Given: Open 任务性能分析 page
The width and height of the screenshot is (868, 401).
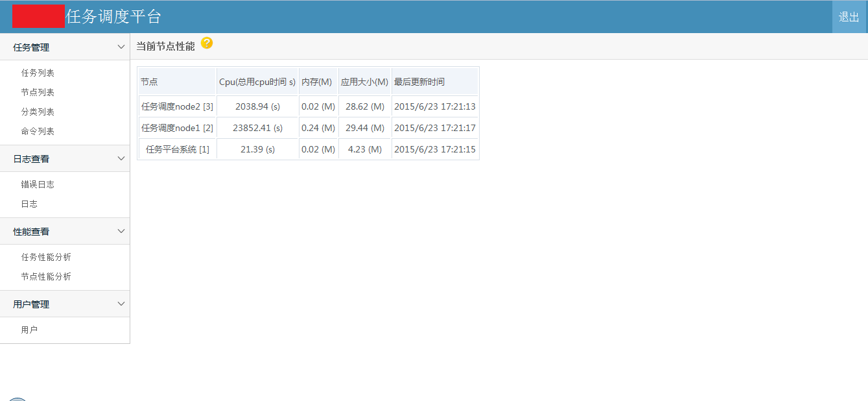Looking at the screenshot, I should pyautogui.click(x=46, y=257).
